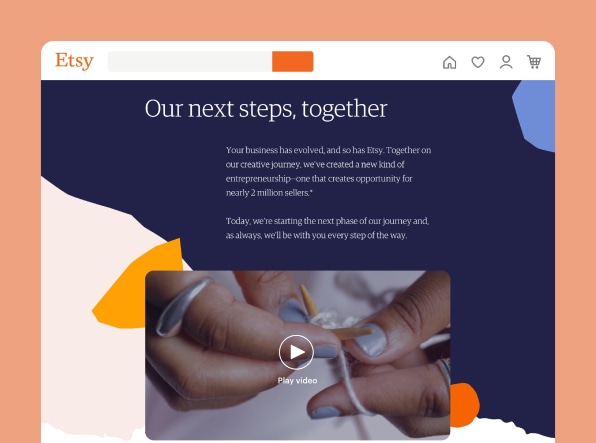This screenshot has width=596, height=443.
Task: Click the blue decorative shape in corner
Action: coord(535,116)
